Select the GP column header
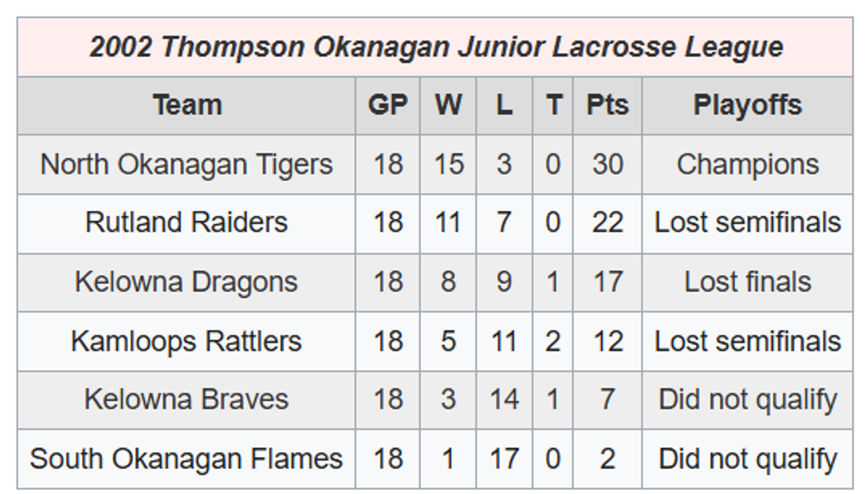This screenshot has width=868, height=494. (388, 106)
